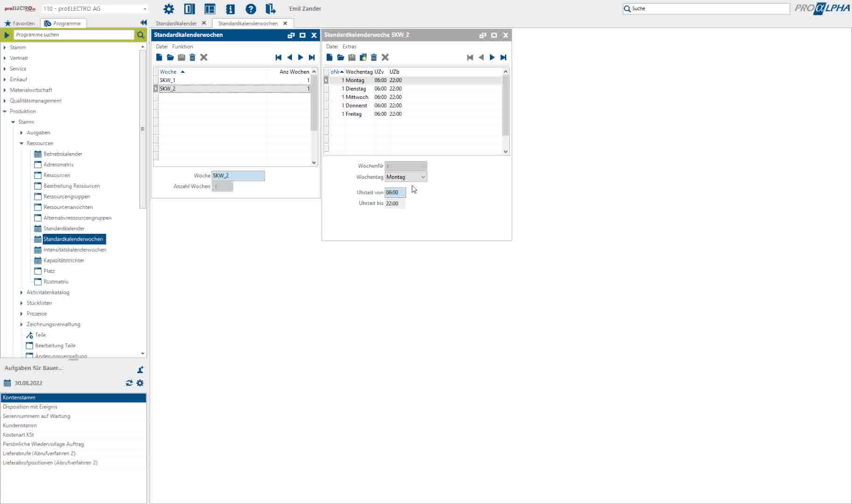Screen dimensions: 852x504
Task: Select the SKW_1 row
Action: click(x=234, y=80)
